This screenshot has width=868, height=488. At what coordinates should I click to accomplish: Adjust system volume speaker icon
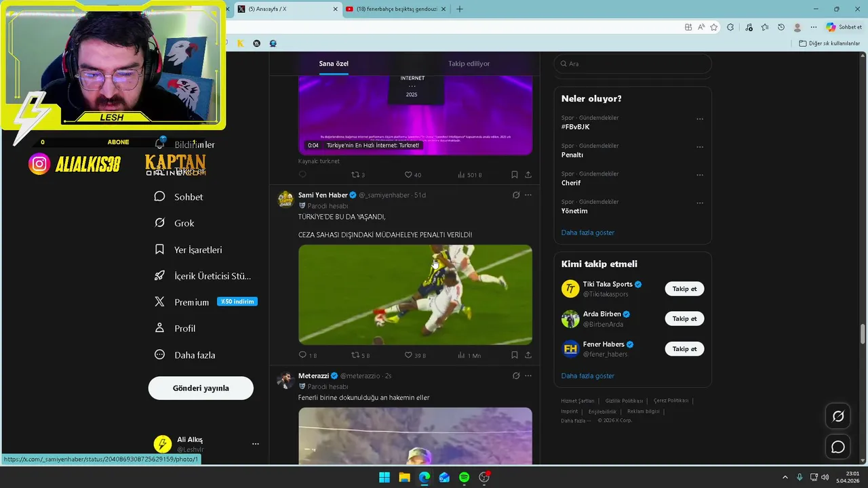pos(825,477)
